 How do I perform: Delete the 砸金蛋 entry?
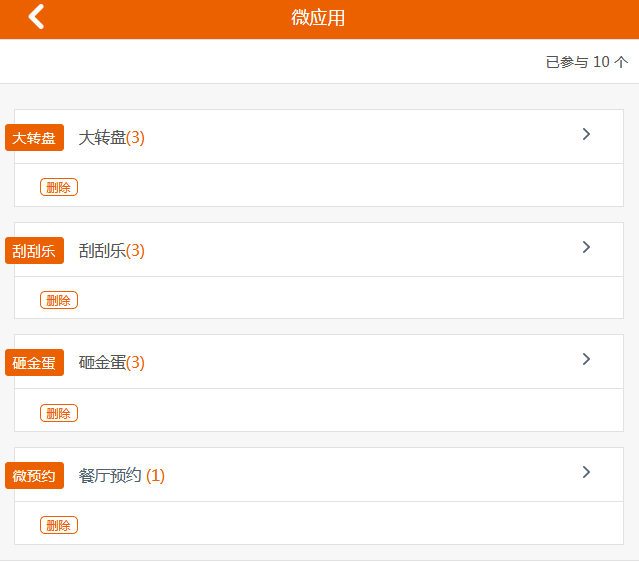click(59, 413)
